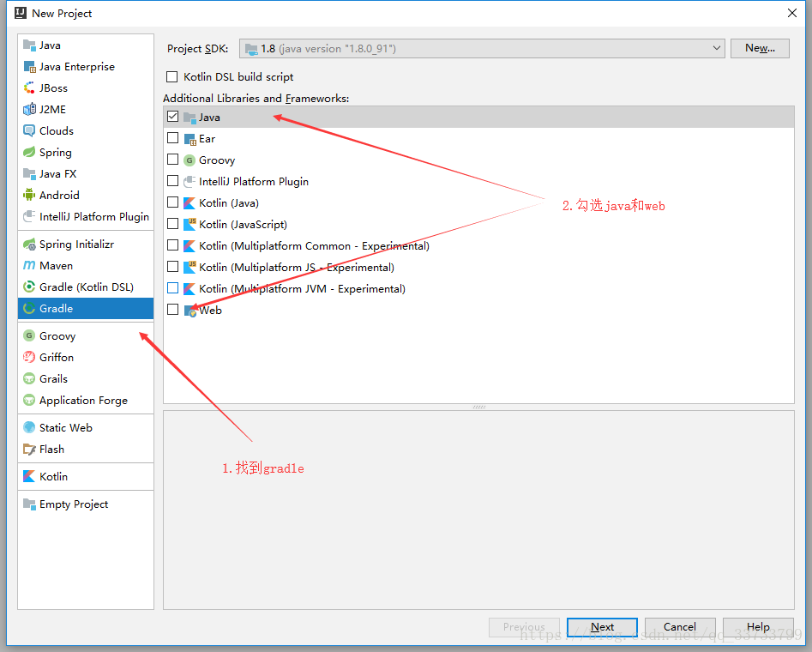Check Kotlin Multiplatform Common checkbox

coord(173,245)
